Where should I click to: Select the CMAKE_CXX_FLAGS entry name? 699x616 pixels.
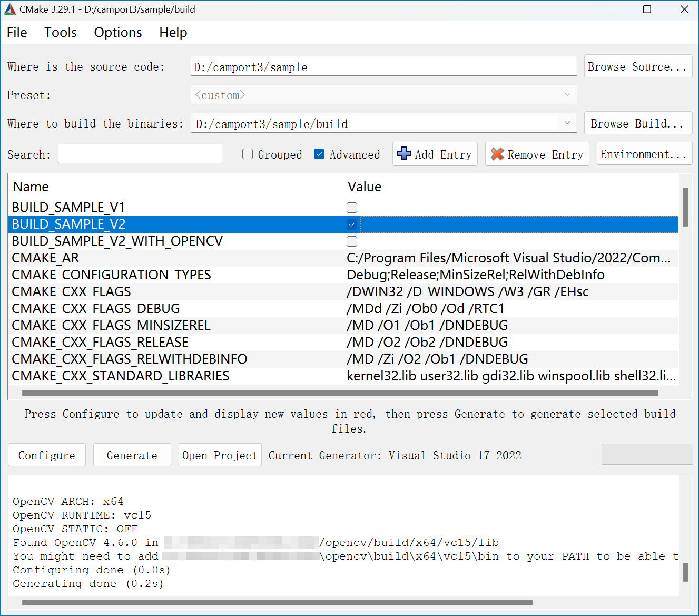click(x=72, y=292)
